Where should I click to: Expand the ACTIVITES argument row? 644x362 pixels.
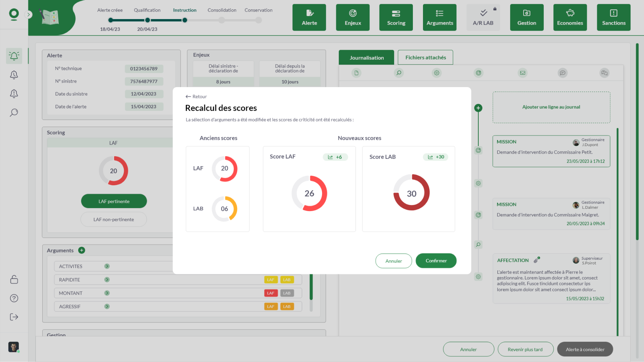click(x=107, y=266)
